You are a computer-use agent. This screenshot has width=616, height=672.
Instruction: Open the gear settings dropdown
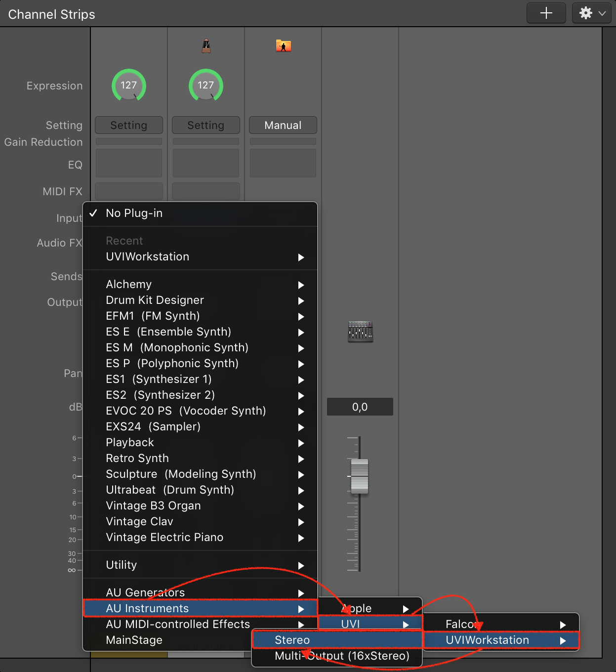click(591, 13)
